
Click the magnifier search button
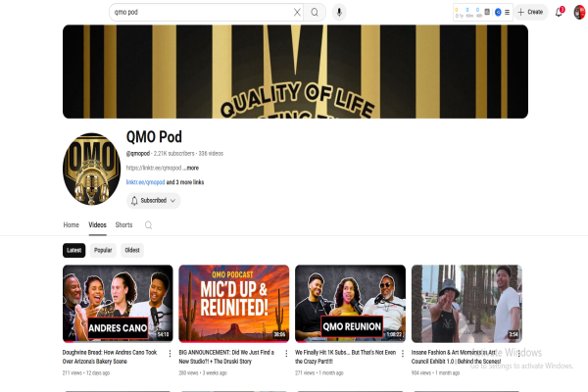click(x=315, y=13)
